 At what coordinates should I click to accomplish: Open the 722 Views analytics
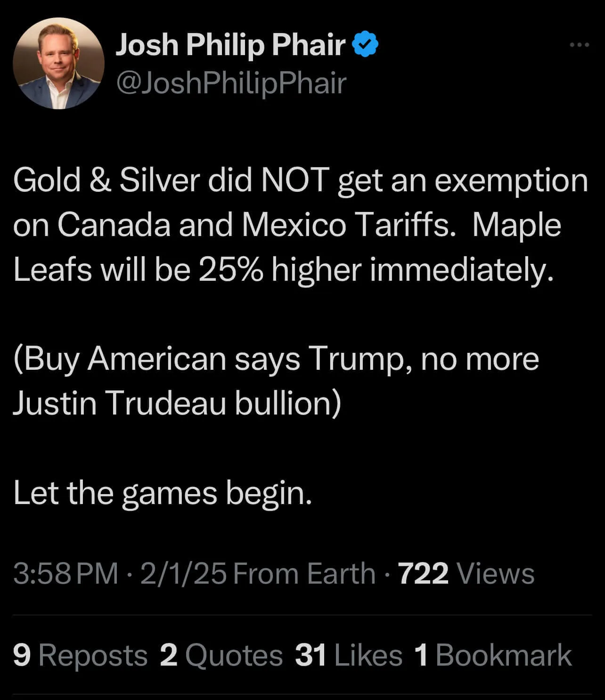pyautogui.click(x=466, y=574)
